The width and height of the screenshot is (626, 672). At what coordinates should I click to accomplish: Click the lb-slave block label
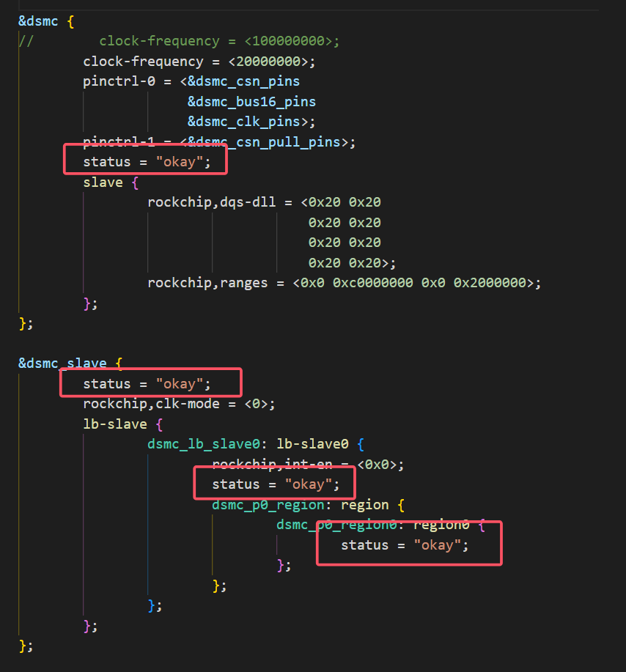(110, 423)
